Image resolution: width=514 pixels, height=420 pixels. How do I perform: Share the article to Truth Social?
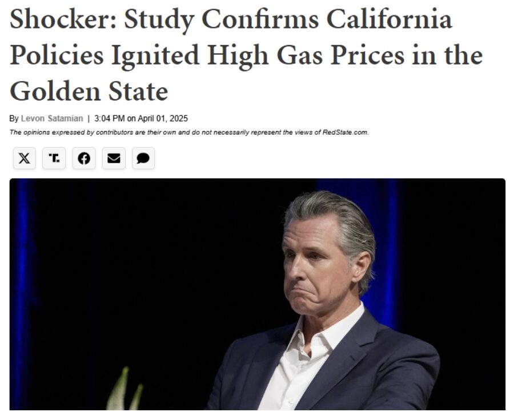(x=54, y=158)
